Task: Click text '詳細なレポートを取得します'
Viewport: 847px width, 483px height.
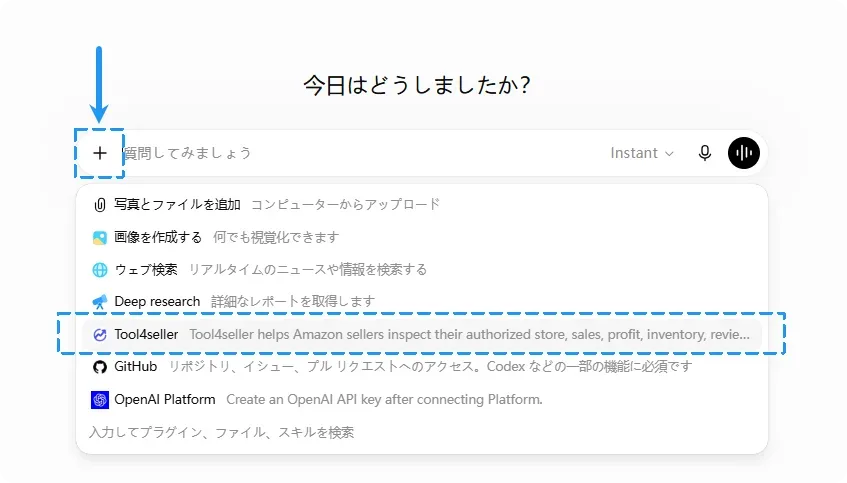Action: pyautogui.click(x=293, y=301)
